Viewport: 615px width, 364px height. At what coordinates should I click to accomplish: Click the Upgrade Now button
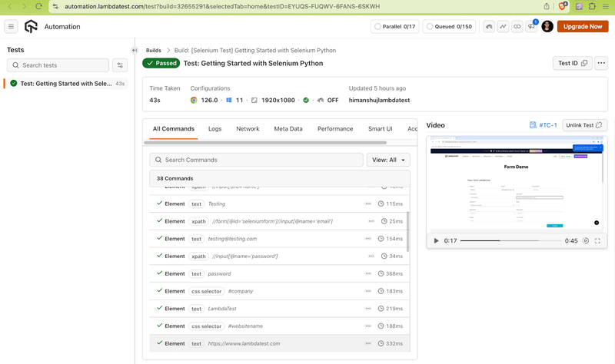point(583,27)
